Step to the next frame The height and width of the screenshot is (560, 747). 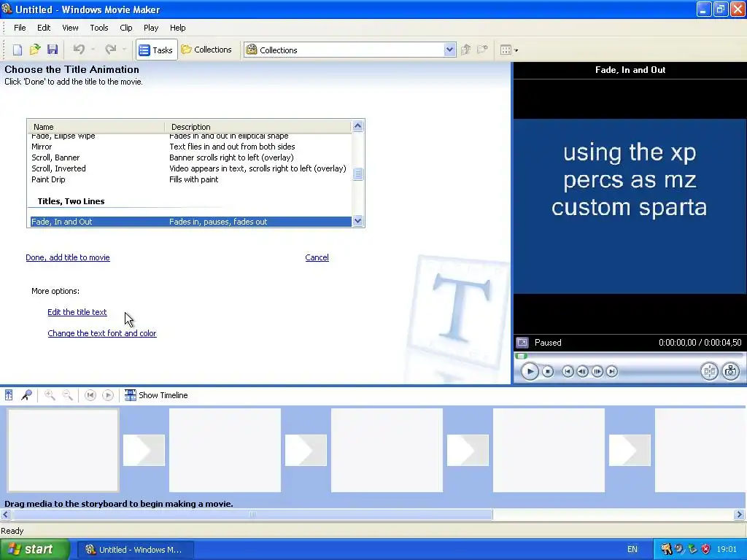coord(597,371)
